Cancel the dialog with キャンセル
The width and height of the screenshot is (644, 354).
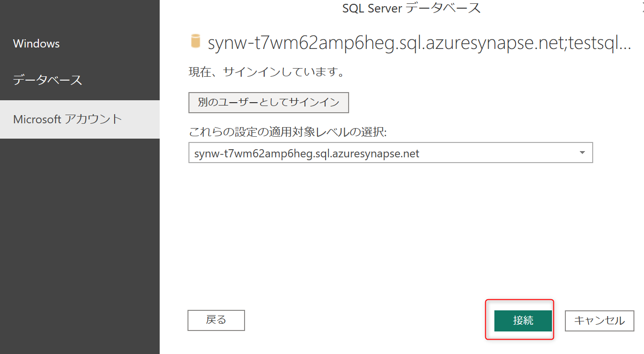pos(599,320)
